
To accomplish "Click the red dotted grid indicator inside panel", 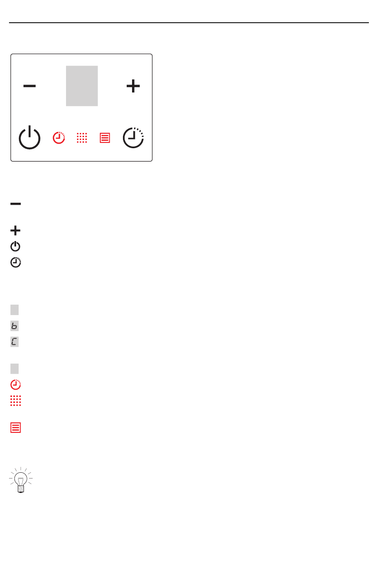I will [x=82, y=137].
